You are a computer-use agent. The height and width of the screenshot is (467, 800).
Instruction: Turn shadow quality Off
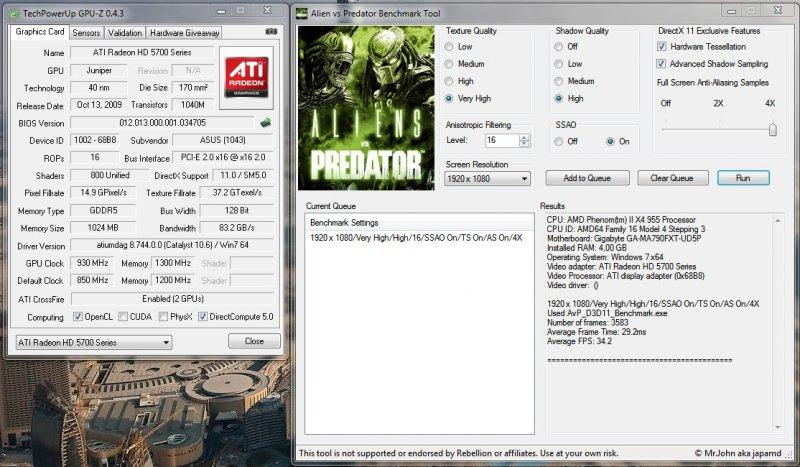click(x=559, y=47)
